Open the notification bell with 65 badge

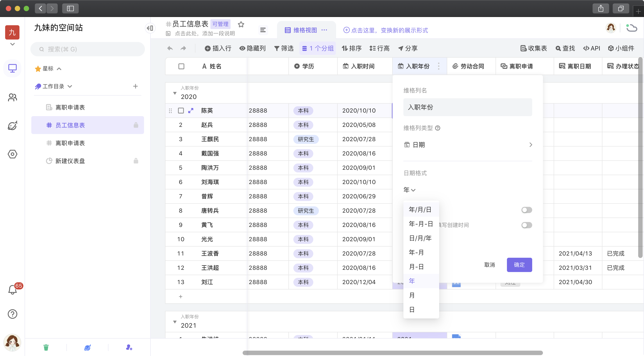click(13, 290)
